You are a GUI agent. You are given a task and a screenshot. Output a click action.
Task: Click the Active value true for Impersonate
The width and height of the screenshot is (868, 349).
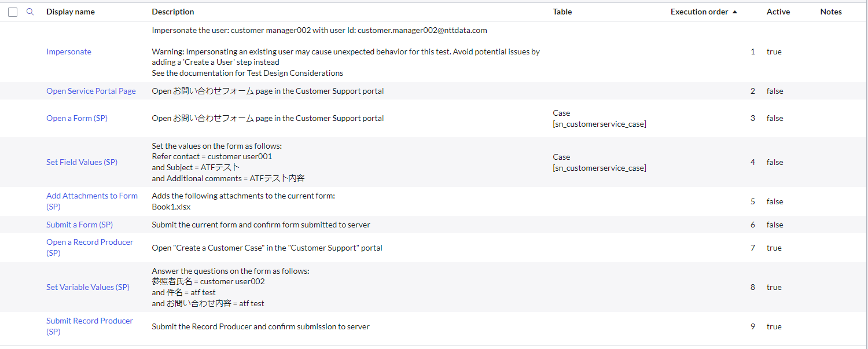click(774, 52)
